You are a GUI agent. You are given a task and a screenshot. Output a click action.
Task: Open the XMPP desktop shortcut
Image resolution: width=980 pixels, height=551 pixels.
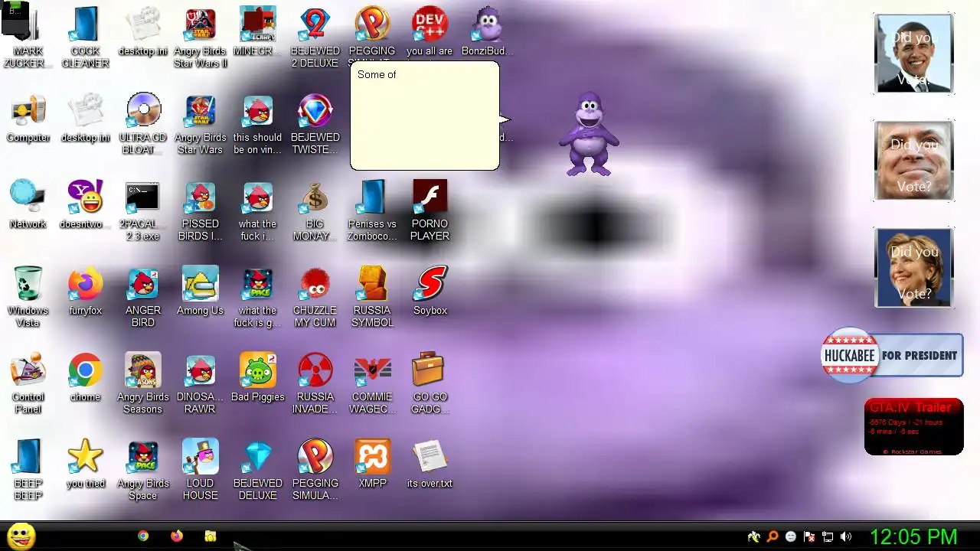[372, 464]
